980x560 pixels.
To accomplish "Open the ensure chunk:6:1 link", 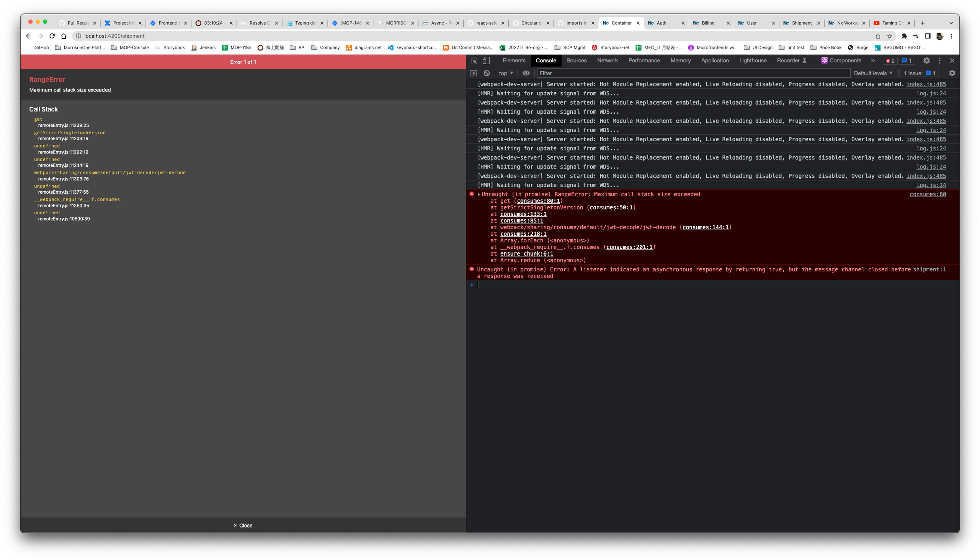I will tap(526, 253).
